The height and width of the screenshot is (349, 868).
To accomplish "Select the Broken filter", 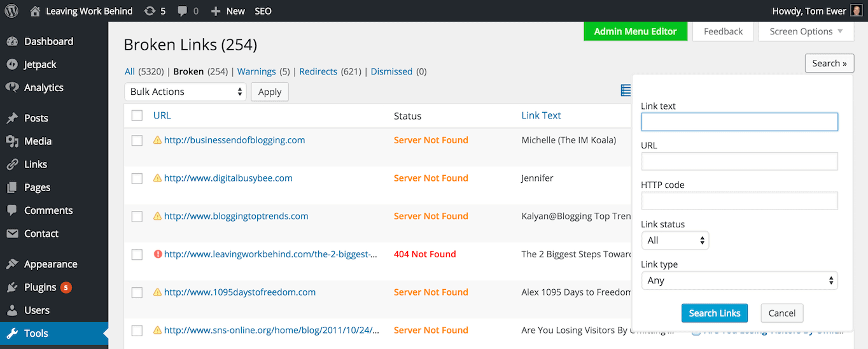I will 188,71.
